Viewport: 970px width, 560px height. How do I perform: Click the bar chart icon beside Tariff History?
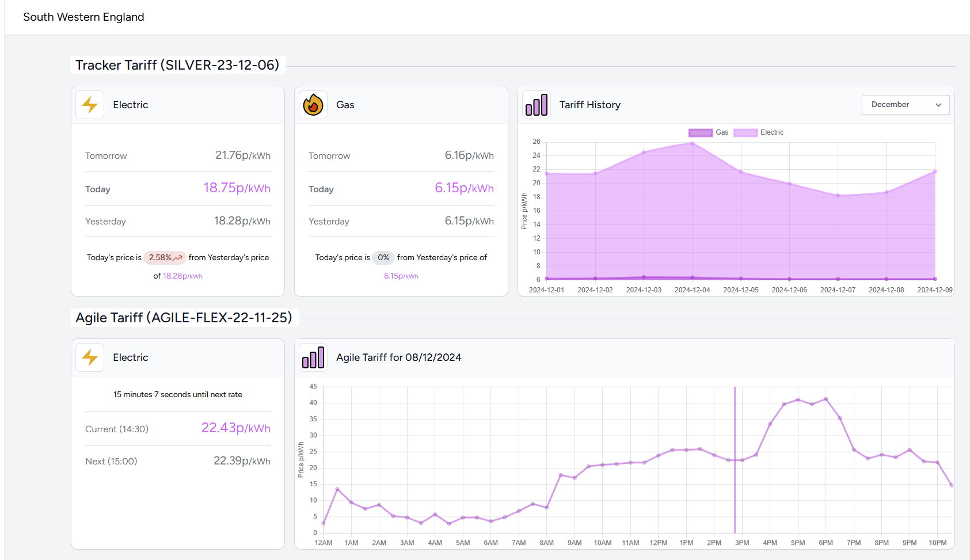click(x=537, y=105)
